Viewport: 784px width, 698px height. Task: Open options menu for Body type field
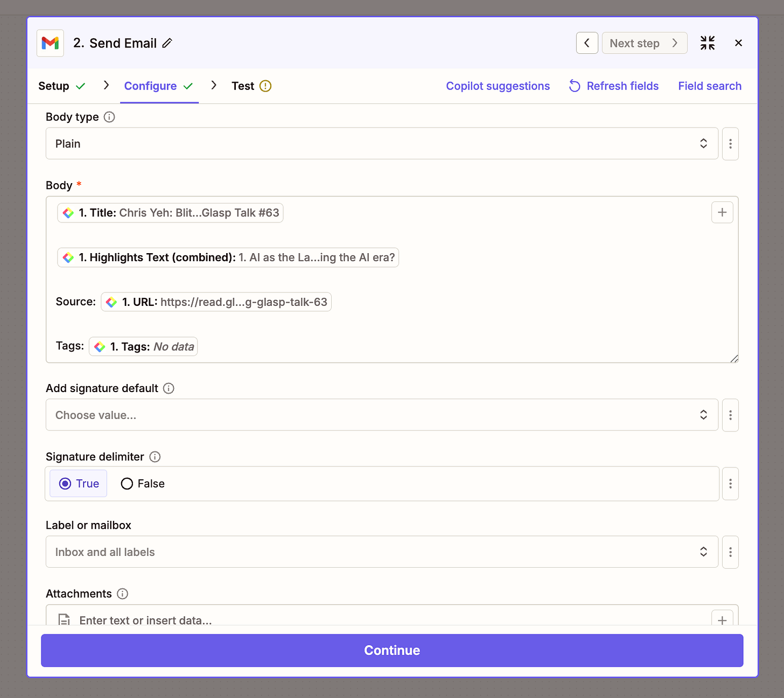pos(730,144)
